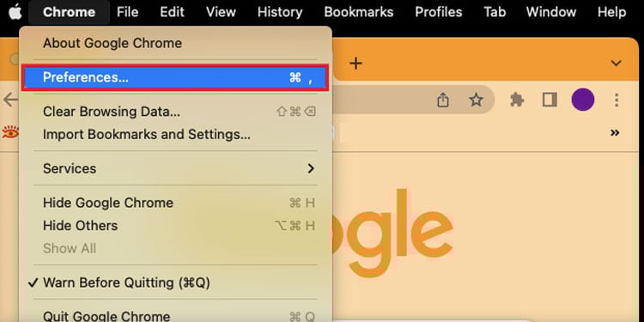Image resolution: width=644 pixels, height=322 pixels.
Task: Open the purple profile avatar
Action: pos(583,100)
